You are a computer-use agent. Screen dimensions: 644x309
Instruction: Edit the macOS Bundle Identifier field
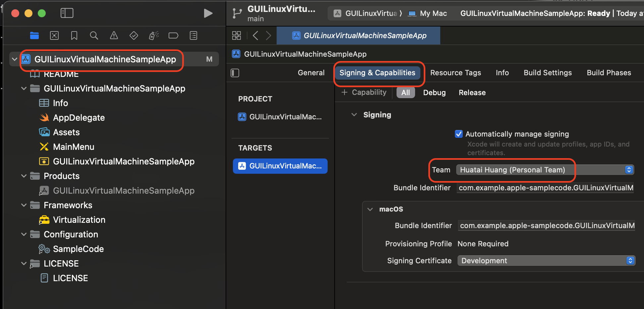[x=547, y=226]
